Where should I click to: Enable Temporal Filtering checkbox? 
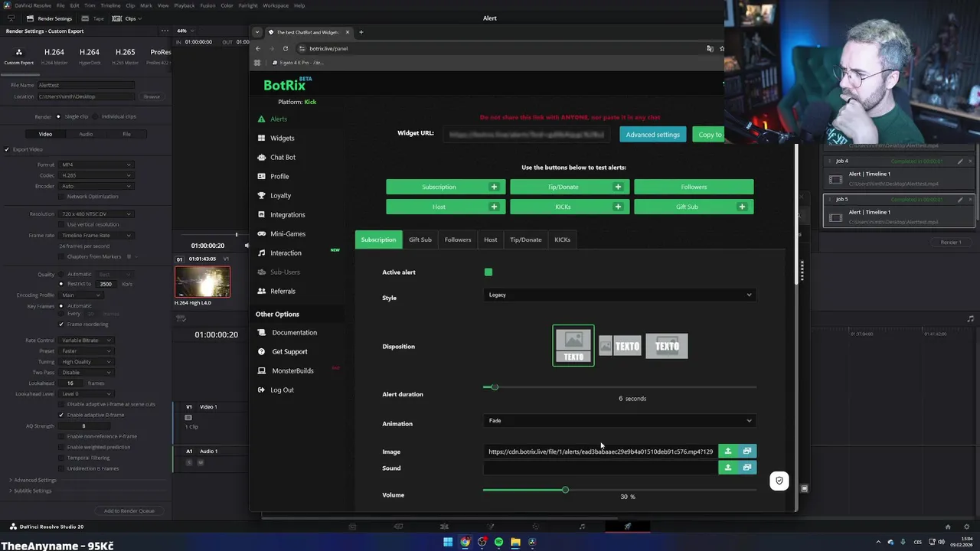point(61,458)
